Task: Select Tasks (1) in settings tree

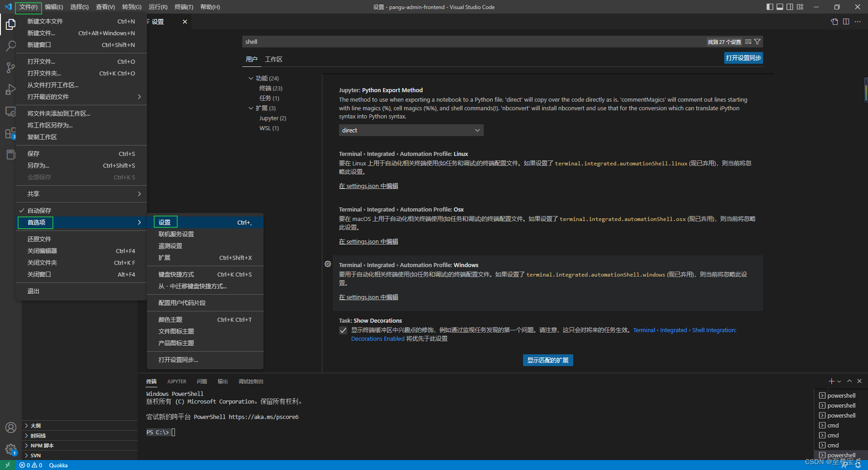Action: [x=269, y=98]
